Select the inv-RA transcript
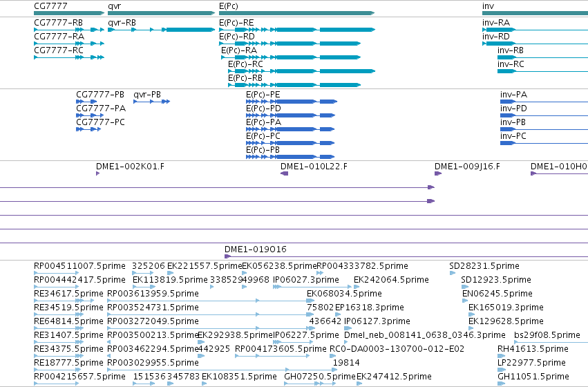 [x=535, y=30]
